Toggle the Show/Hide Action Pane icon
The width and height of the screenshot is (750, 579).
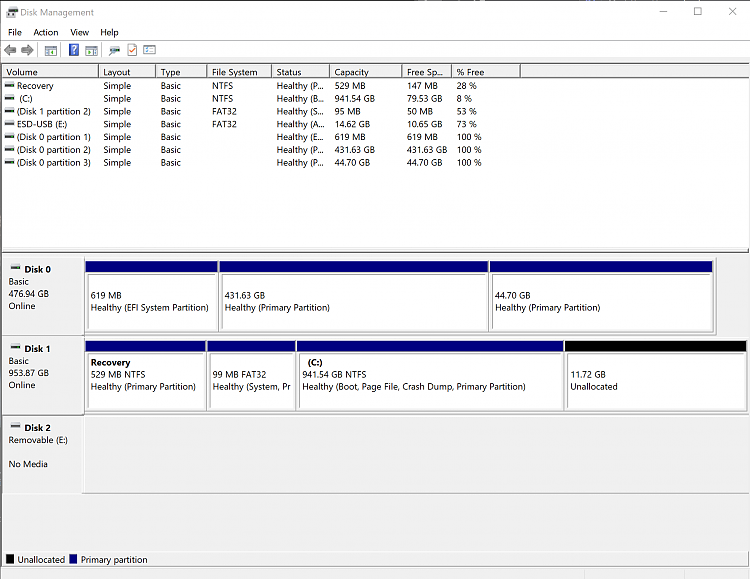point(91,50)
